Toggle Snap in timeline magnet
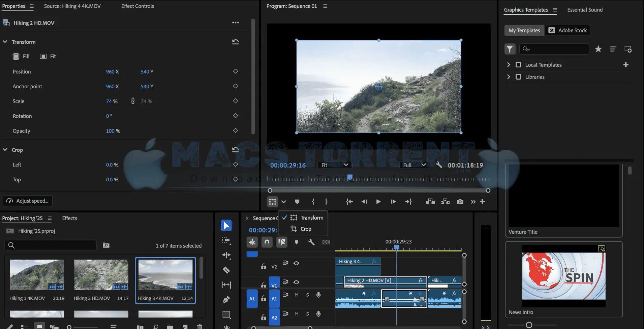 (x=267, y=242)
